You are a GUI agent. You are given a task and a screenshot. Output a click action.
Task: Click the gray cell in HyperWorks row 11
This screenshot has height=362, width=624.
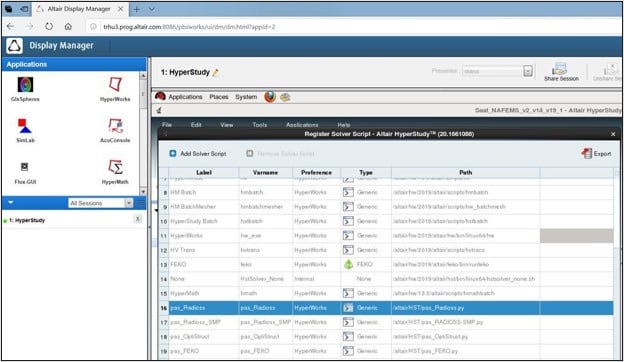[576, 235]
